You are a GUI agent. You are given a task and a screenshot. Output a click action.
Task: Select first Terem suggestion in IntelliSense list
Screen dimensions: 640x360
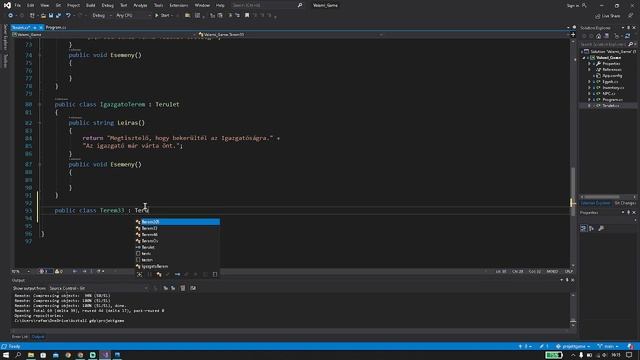point(178,222)
